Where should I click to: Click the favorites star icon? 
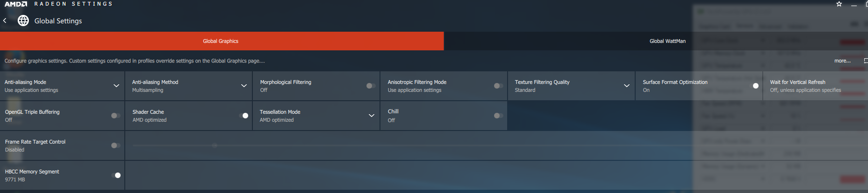pos(839,4)
